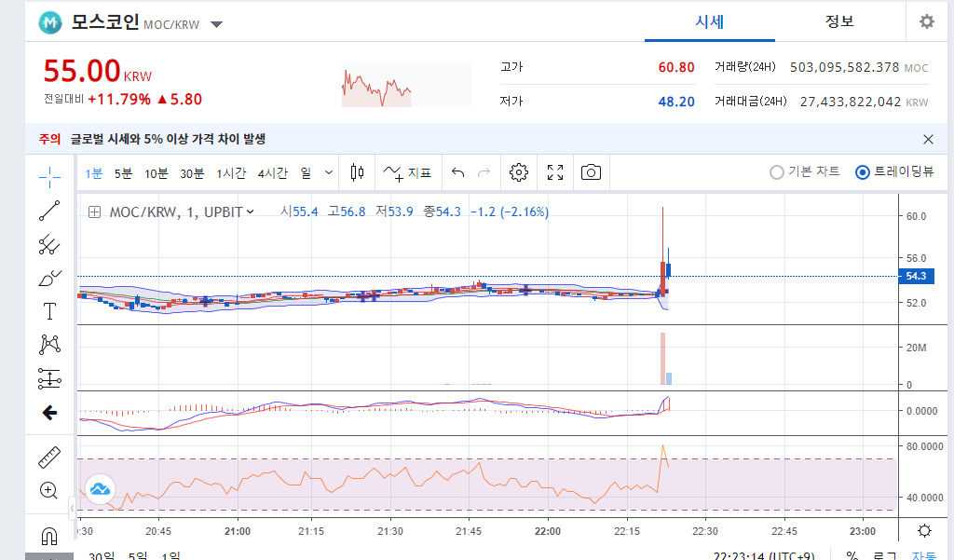Redo the chart action
The image size is (954, 560).
[484, 173]
